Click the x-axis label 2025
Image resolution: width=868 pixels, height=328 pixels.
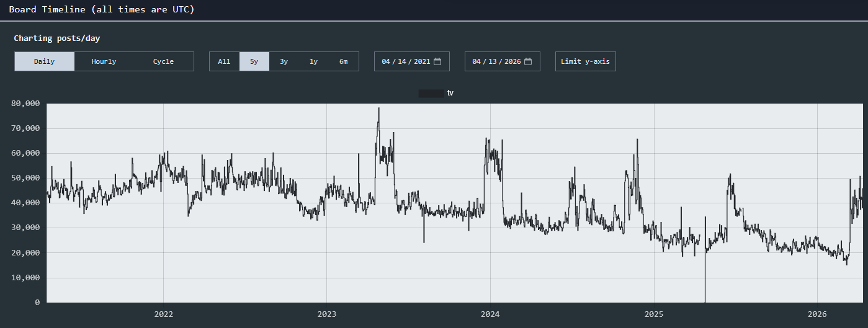(654, 314)
